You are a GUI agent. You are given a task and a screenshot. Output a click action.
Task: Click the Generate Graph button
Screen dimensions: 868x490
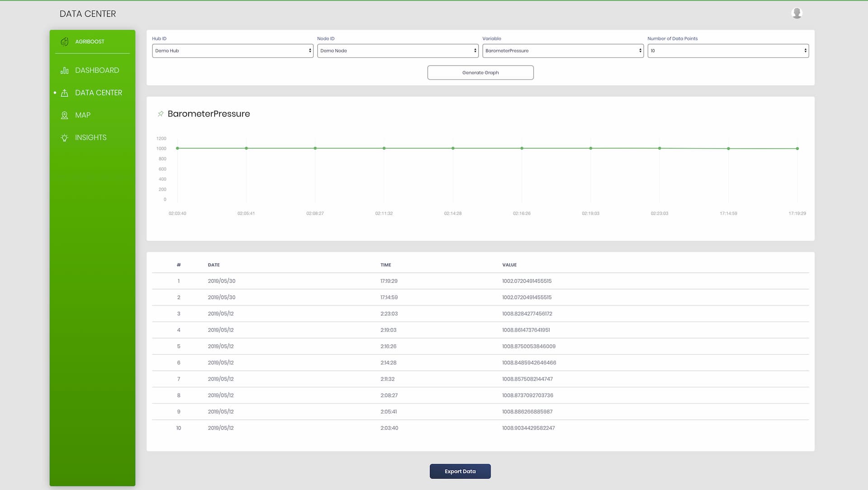481,73
